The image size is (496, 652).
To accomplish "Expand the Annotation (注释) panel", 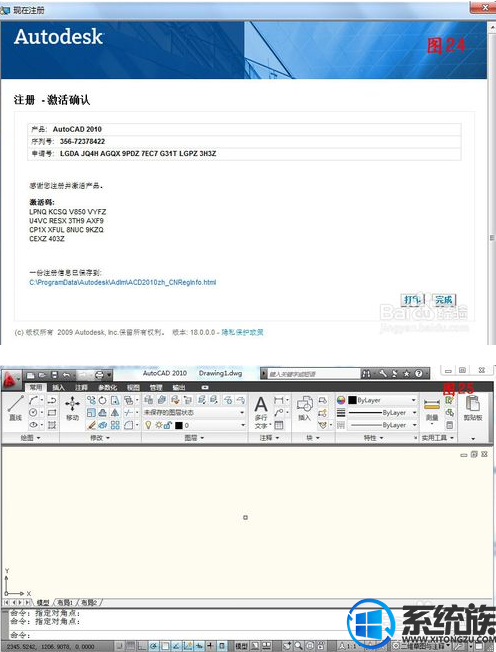I will [x=269, y=438].
